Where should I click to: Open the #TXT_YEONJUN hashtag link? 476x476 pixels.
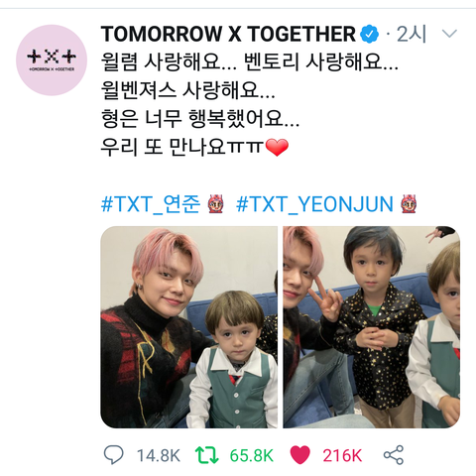[x=314, y=204]
